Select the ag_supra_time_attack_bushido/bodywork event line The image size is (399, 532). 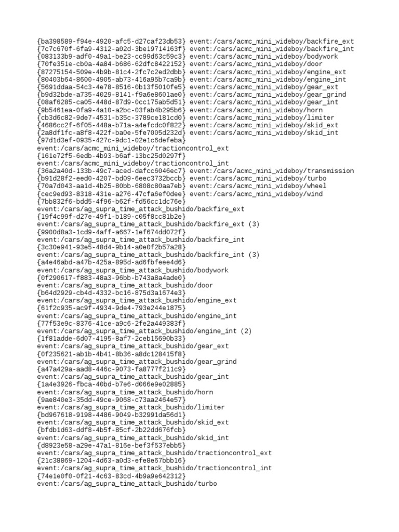click(133, 270)
